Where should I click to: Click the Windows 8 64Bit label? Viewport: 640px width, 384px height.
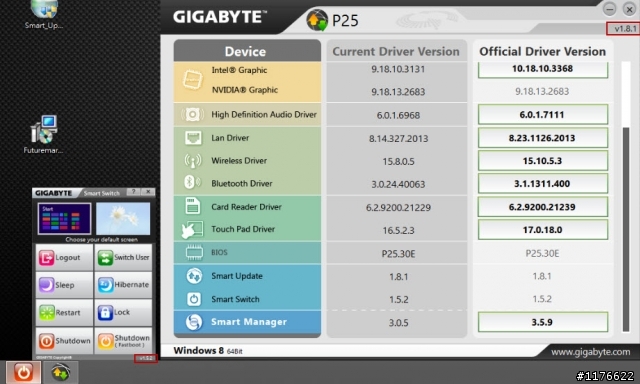coord(208,351)
